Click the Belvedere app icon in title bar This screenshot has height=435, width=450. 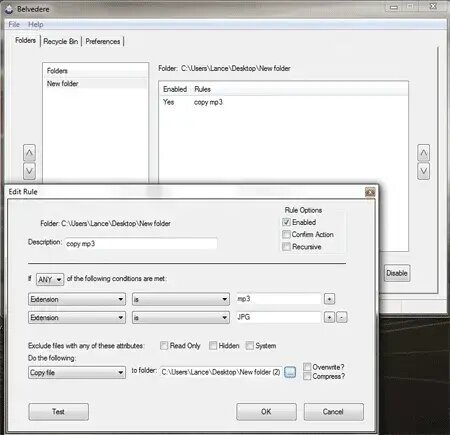pyautogui.click(x=9, y=9)
